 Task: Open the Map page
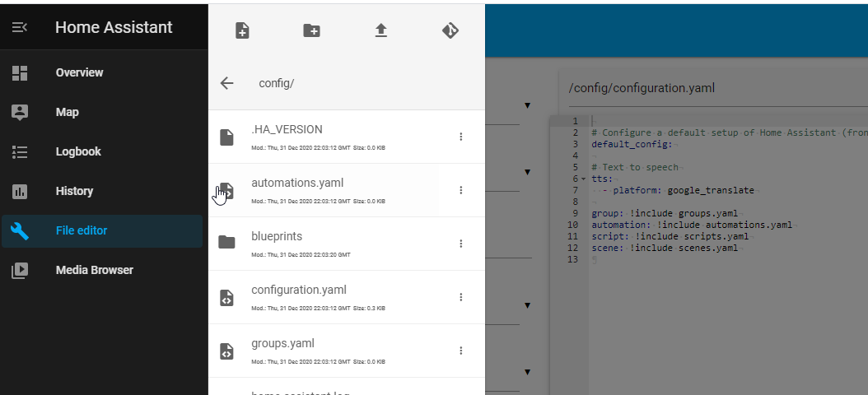[102, 112]
